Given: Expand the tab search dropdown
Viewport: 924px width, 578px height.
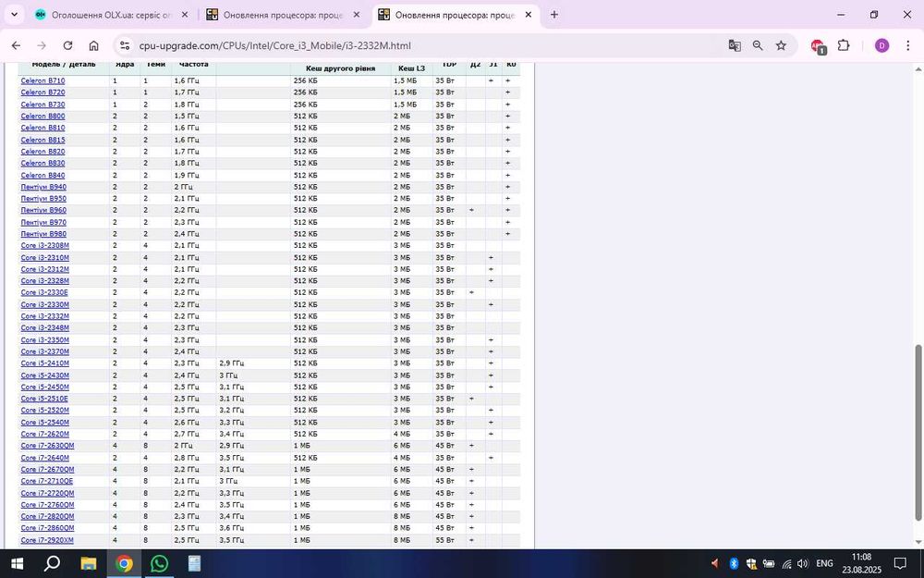Looking at the screenshot, I should pos(14,15).
